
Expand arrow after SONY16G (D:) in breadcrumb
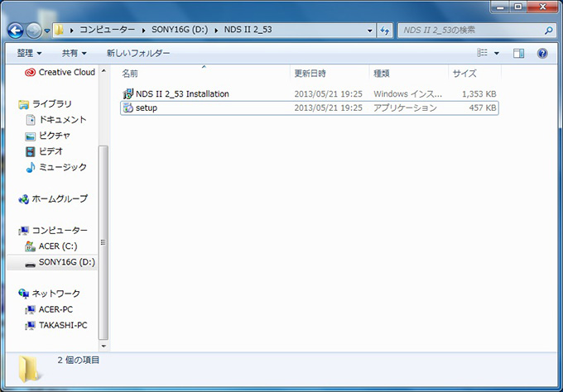pyautogui.click(x=216, y=31)
